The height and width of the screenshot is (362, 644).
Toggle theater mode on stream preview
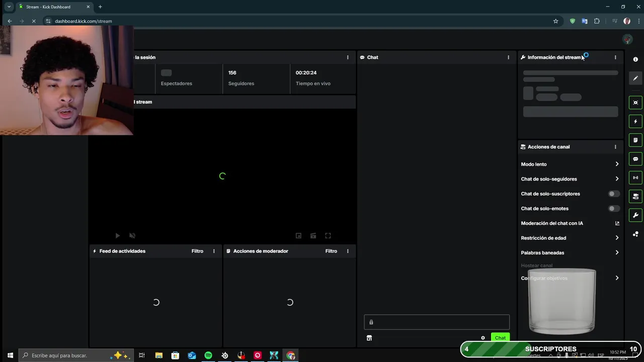click(313, 235)
